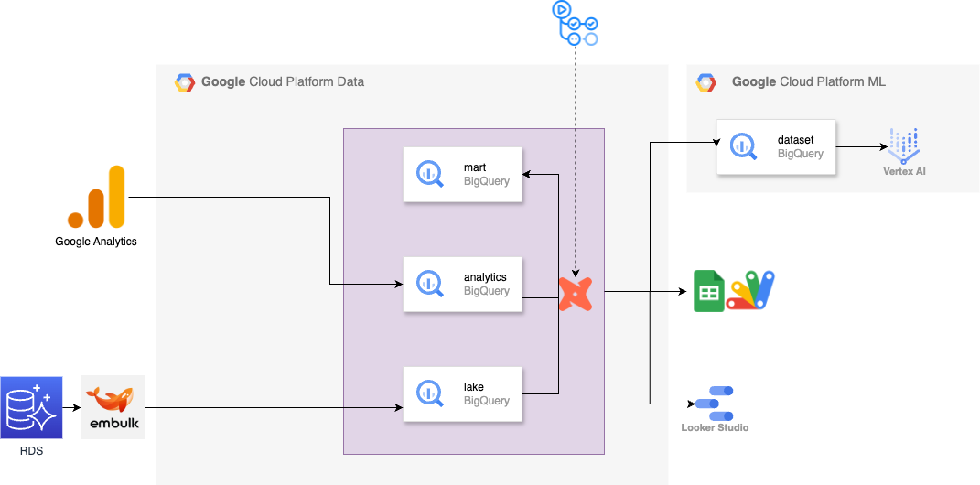Viewport: 980px width, 485px height.
Task: Click the 'RDS' label text
Action: tap(31, 450)
